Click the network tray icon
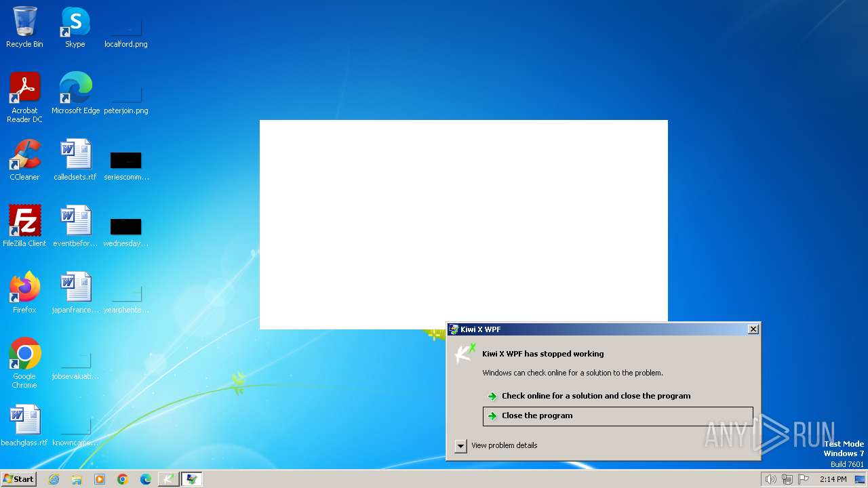 click(787, 479)
